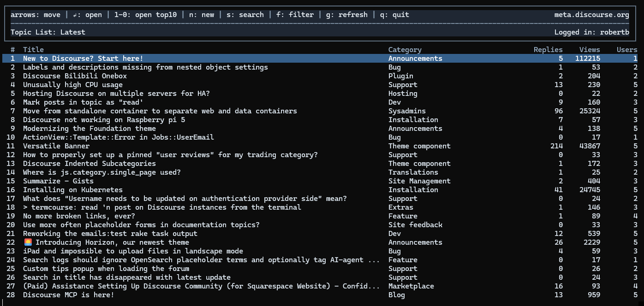The height and width of the screenshot is (306, 644).
Task: Click the "1-0: open top10" shortcut hint
Action: (x=145, y=15)
